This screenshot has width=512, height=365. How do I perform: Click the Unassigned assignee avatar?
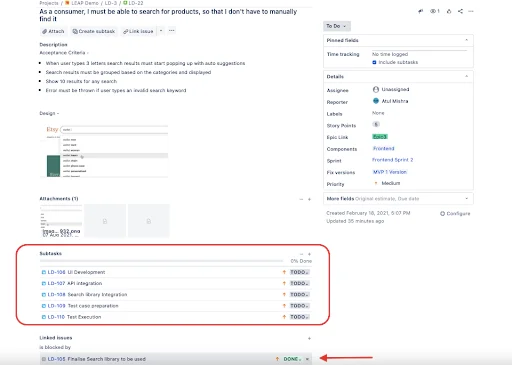pyautogui.click(x=376, y=89)
